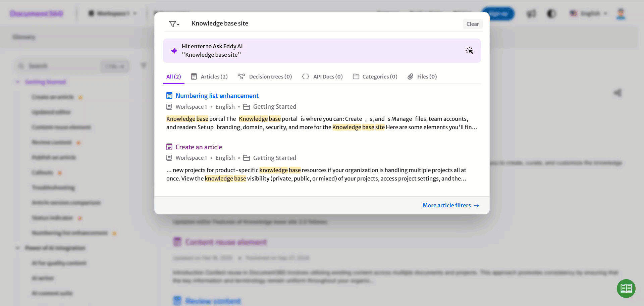Screen dimensions: 644x306
Task: Open Troubleshooting in sidebar
Action: 53,188
